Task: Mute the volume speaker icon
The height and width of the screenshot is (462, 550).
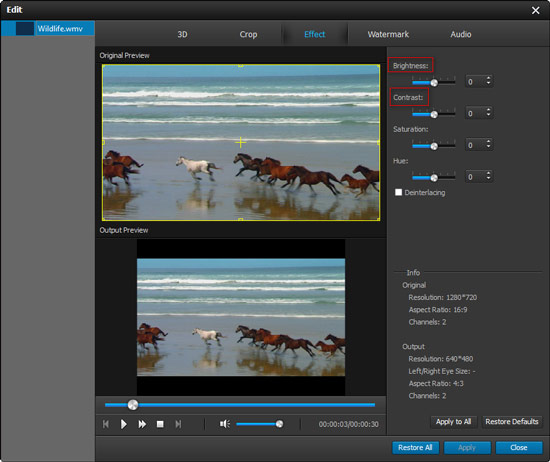Action: tap(224, 424)
